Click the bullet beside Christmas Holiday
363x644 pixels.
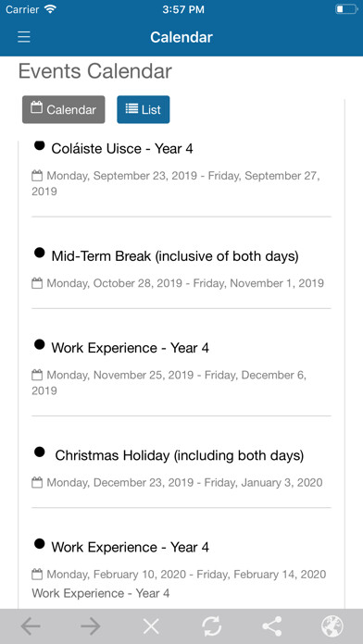[x=40, y=452]
